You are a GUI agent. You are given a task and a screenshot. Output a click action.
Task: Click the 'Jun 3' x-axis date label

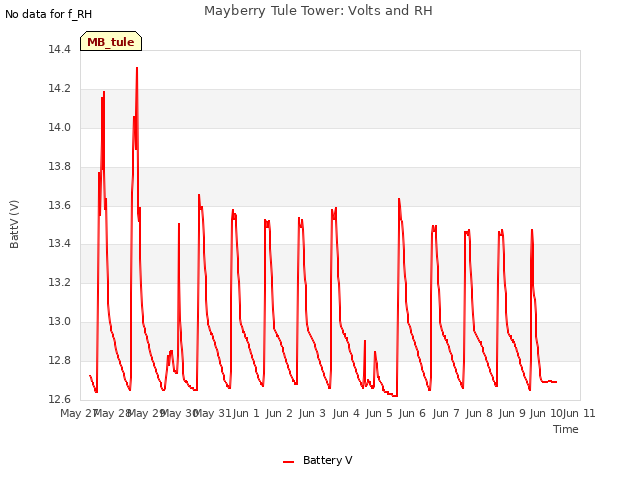point(312,413)
